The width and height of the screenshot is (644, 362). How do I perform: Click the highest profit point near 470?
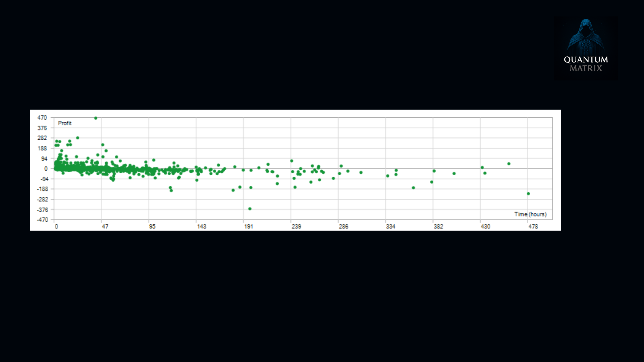[96, 118]
